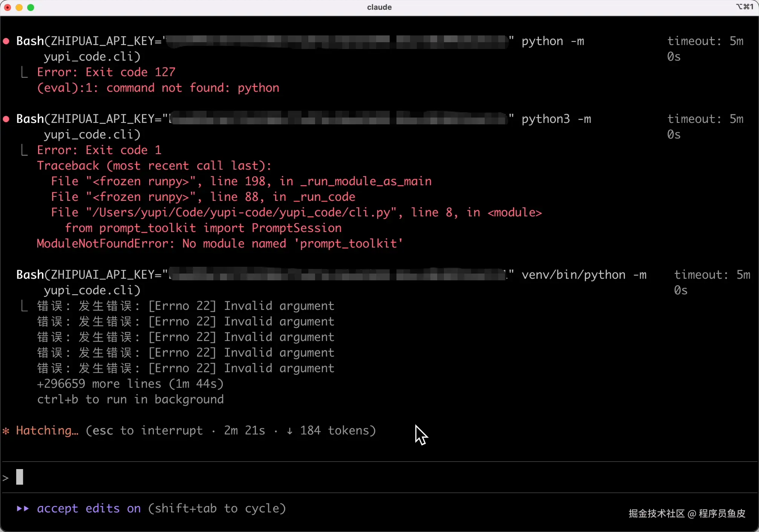Image resolution: width=759 pixels, height=532 pixels.
Task: Click the red close window button
Action: point(8,8)
